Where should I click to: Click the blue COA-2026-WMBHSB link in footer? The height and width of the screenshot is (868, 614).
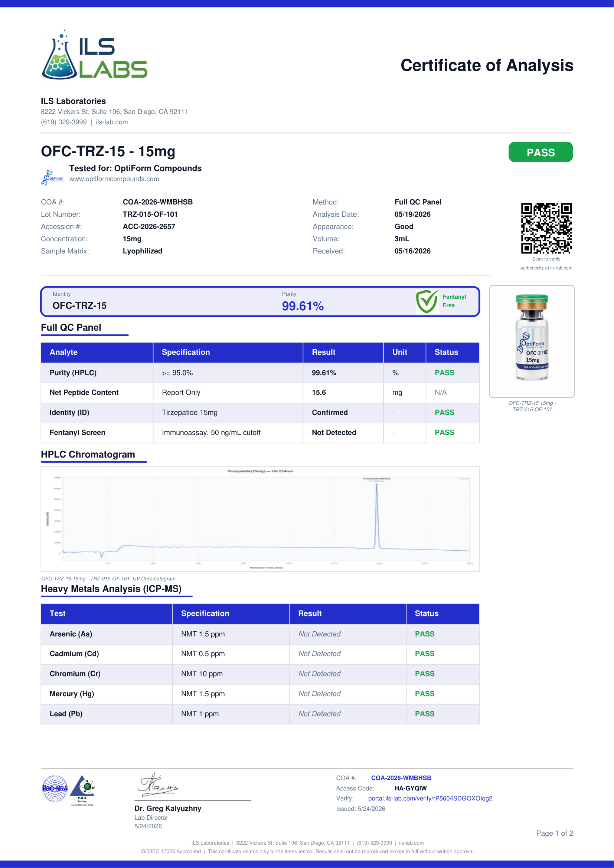tap(401, 778)
